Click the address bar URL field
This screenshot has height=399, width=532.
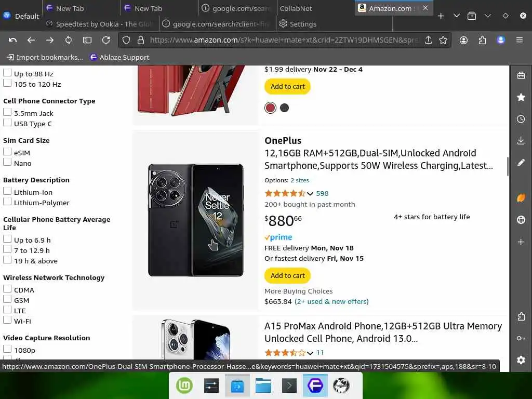(283, 40)
